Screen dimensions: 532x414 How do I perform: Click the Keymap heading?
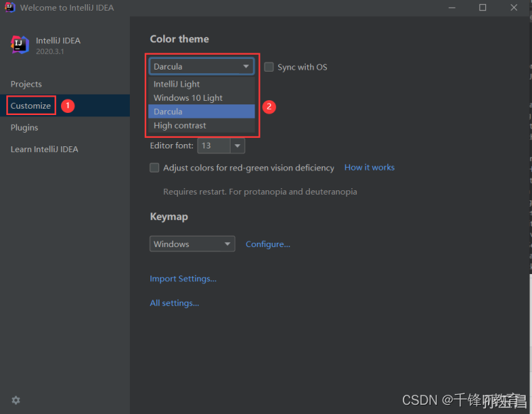(x=169, y=217)
